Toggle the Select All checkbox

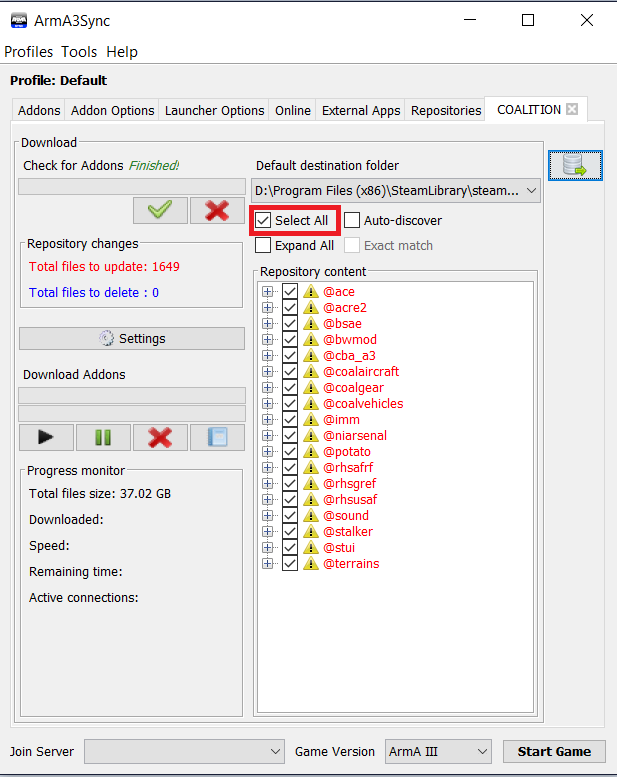coord(263,220)
